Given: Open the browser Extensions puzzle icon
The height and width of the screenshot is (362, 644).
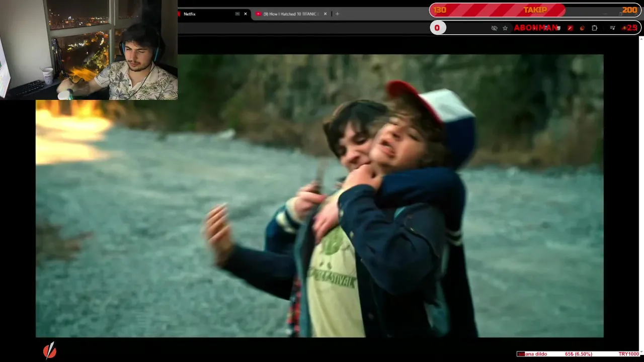Looking at the screenshot, I should tap(595, 28).
